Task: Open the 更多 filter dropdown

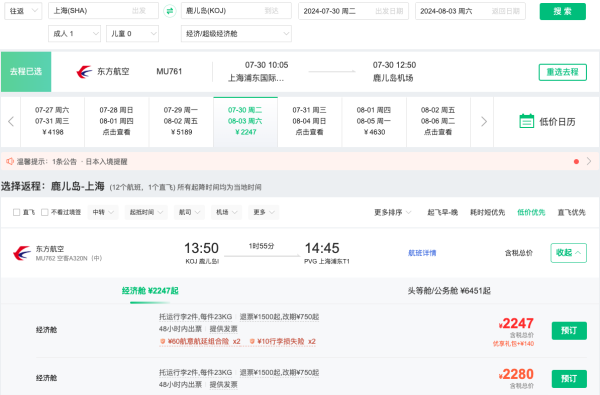Action: pos(264,212)
